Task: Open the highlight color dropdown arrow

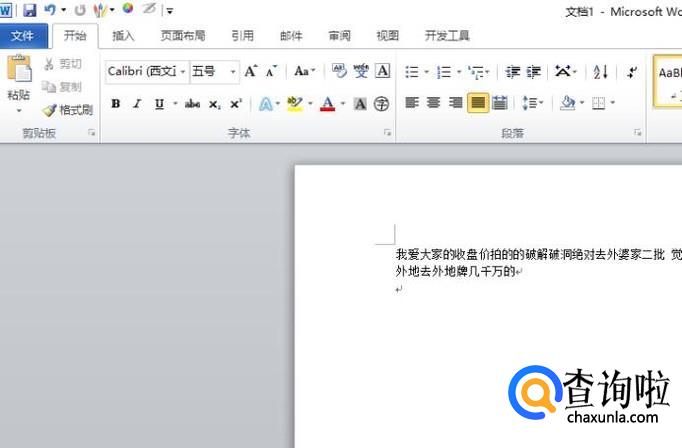Action: click(x=310, y=104)
